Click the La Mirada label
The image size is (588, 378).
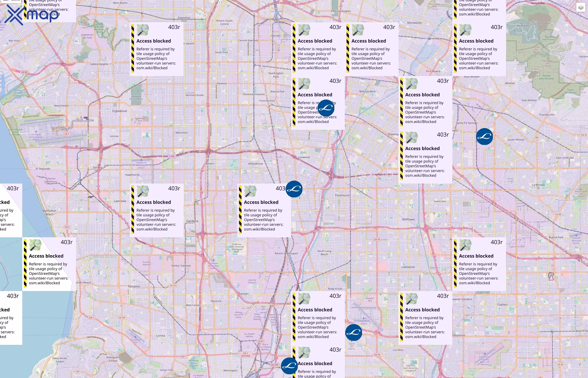(x=538, y=185)
